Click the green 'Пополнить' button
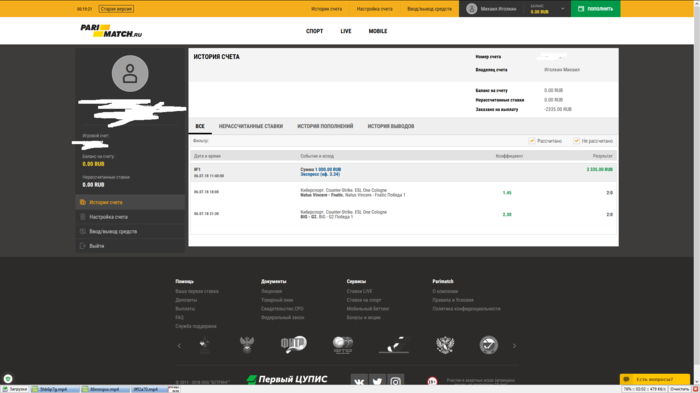Image resolution: width=700 pixels, height=393 pixels. click(596, 8)
